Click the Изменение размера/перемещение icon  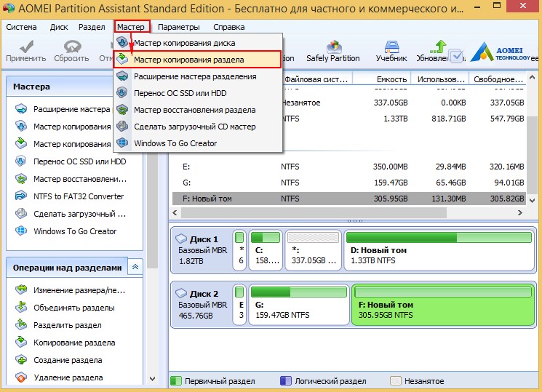pyautogui.click(x=21, y=289)
